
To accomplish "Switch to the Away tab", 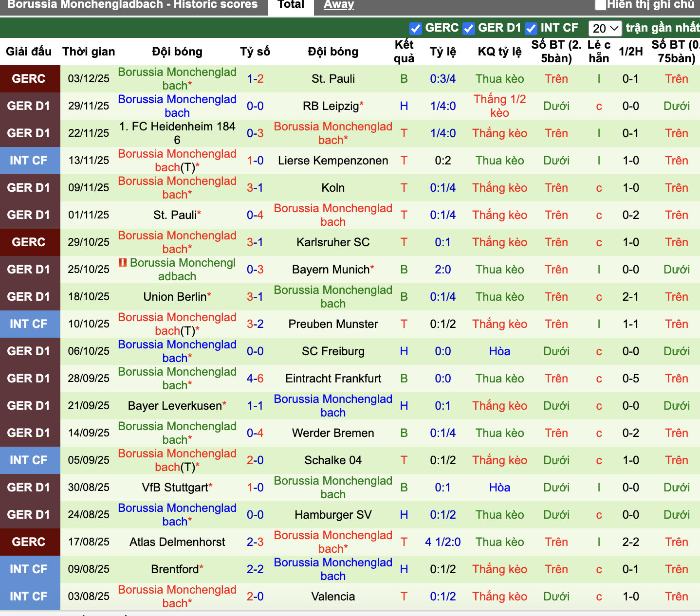I will (339, 5).
